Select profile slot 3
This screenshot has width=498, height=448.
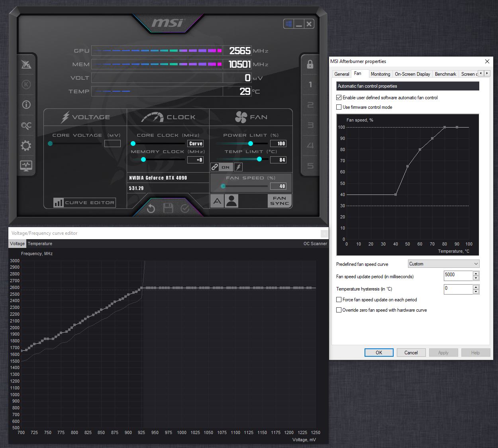click(310, 125)
